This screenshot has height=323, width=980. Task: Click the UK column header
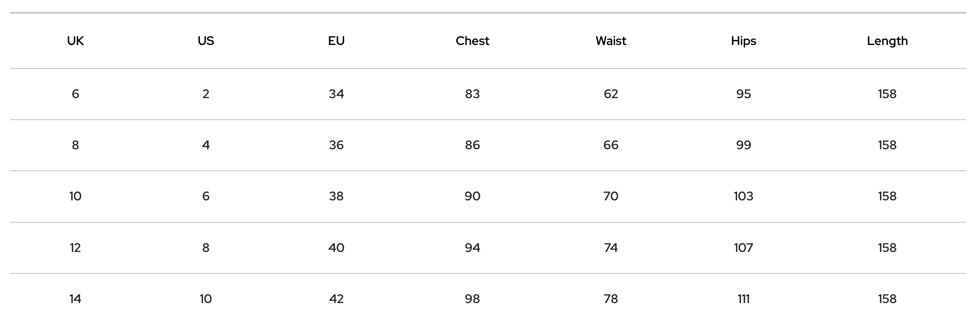tap(75, 41)
